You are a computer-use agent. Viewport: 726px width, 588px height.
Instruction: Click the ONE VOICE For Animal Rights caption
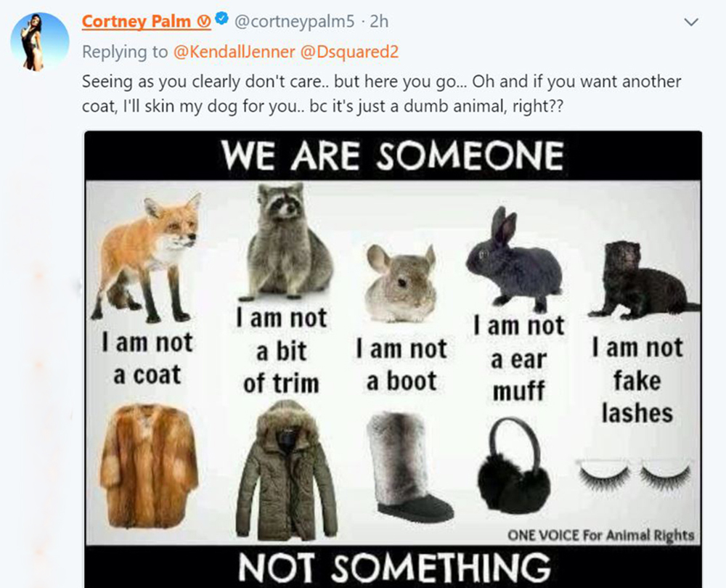coord(601,535)
